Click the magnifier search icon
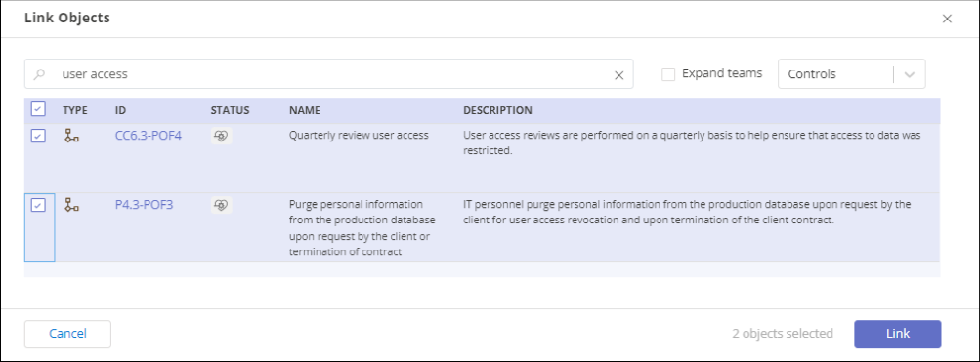The width and height of the screenshot is (980, 362). [39, 74]
